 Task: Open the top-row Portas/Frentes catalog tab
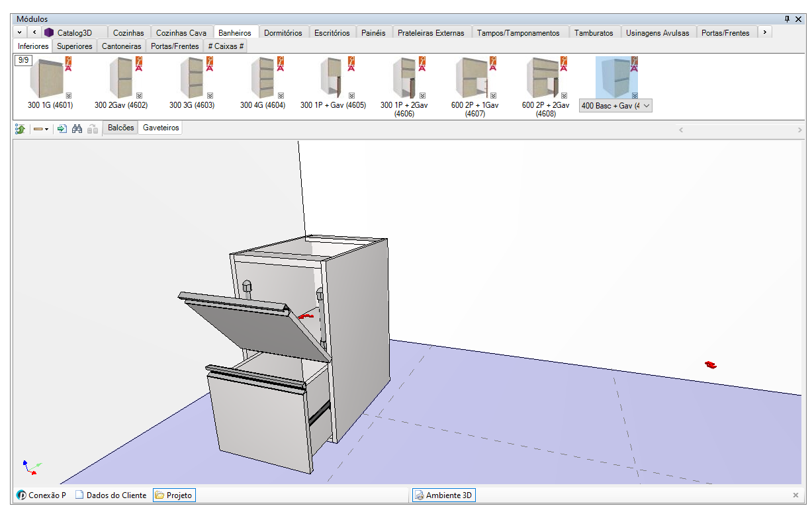[x=725, y=32]
